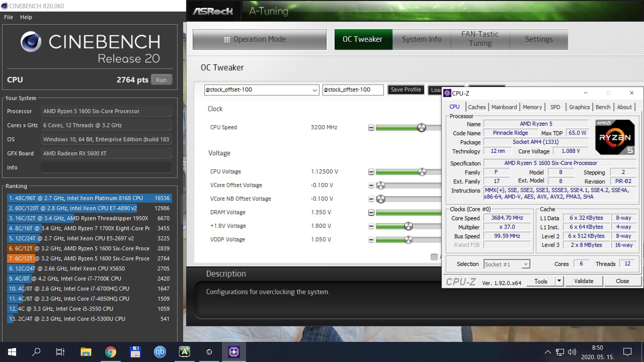Click the Cinebench Info input field
Image resolution: width=644 pixels, height=362 pixels.
tap(106, 167)
